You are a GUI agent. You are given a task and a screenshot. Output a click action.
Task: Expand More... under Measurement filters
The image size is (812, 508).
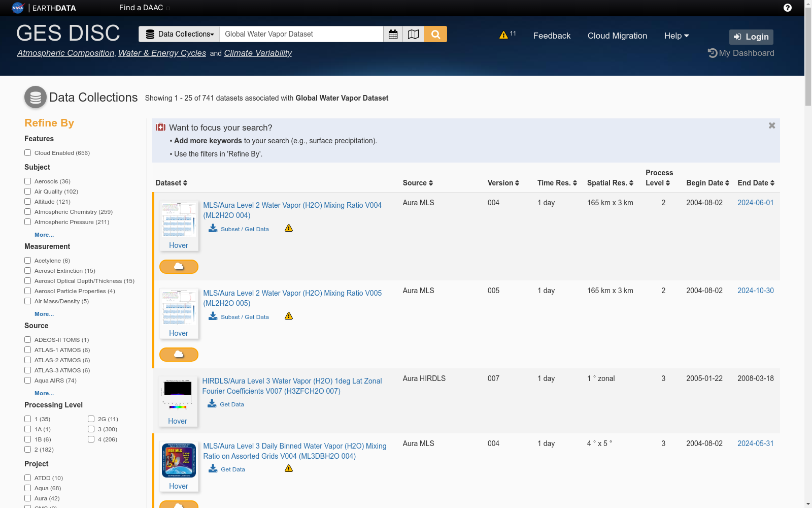(44, 314)
